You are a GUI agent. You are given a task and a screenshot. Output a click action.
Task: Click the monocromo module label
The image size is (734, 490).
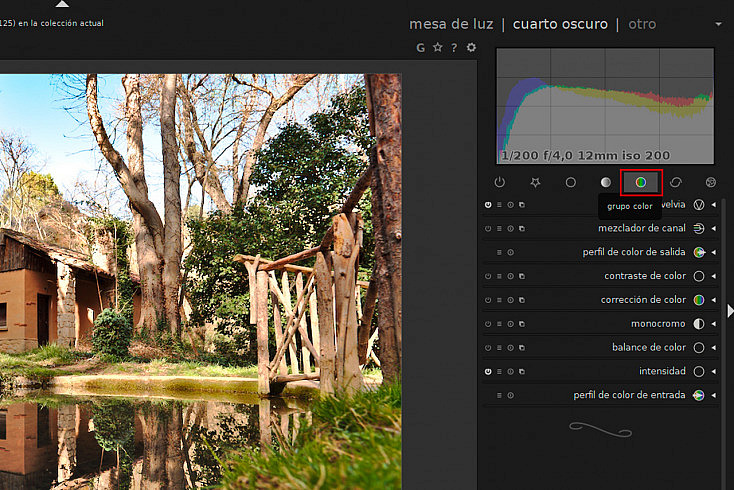coord(658,324)
